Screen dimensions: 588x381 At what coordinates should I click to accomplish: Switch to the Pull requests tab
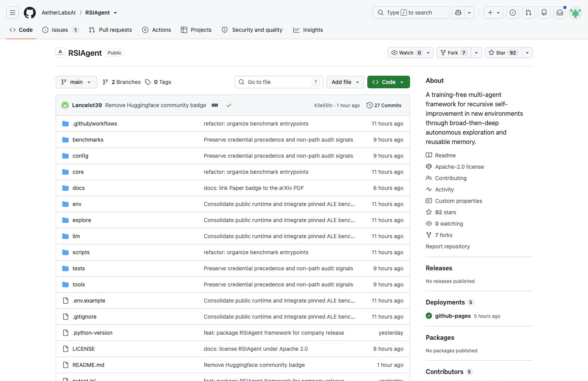point(111,30)
